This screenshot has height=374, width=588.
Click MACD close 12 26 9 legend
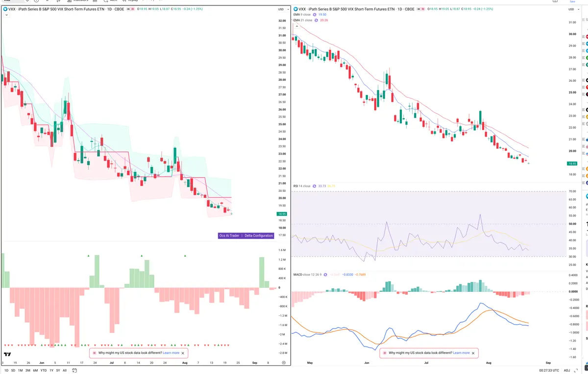(307, 275)
